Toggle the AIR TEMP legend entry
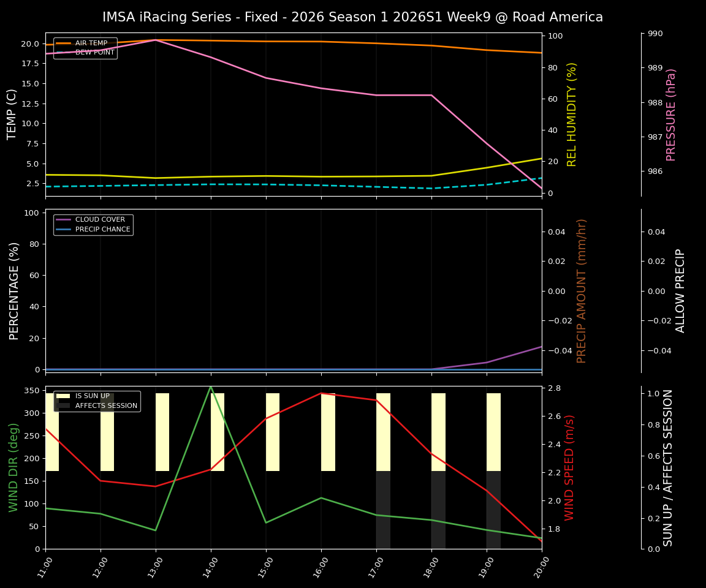This screenshot has width=706, height=588. click(91, 43)
